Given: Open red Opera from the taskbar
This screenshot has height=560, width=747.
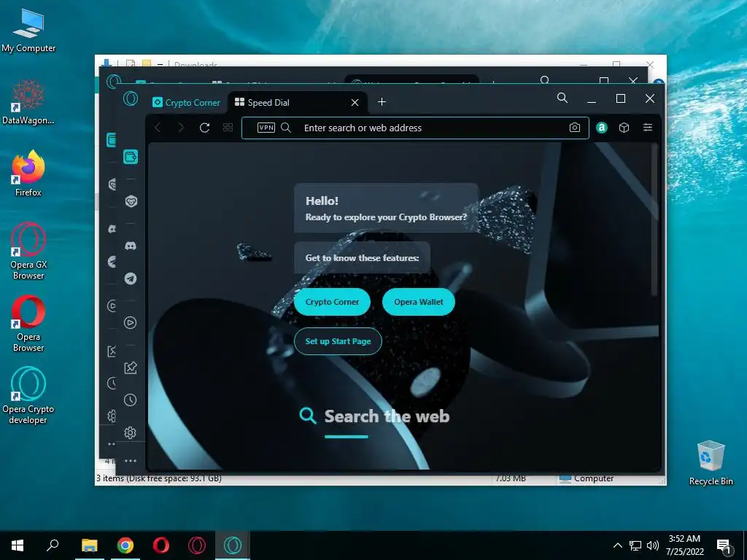Looking at the screenshot, I should coord(161,545).
